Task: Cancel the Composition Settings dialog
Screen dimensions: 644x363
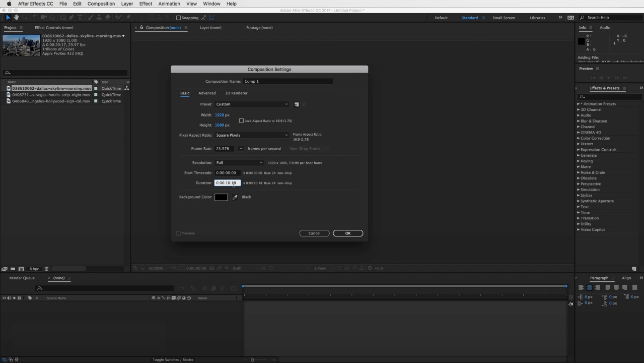Action: click(314, 233)
